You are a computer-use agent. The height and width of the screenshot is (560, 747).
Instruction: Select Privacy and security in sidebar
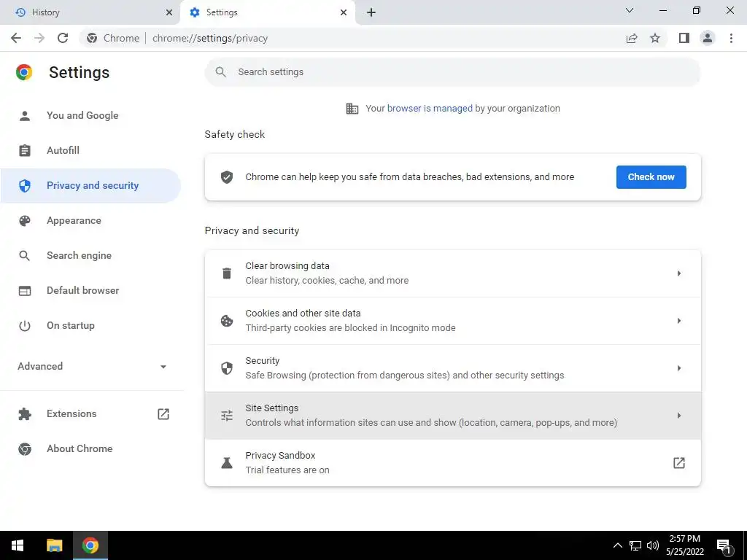tap(90, 186)
